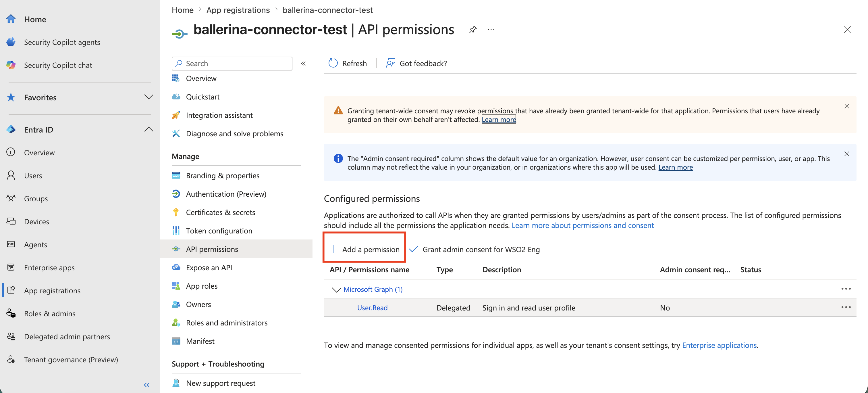Click the API / Permissions name column header
The width and height of the screenshot is (868, 393).
369,270
